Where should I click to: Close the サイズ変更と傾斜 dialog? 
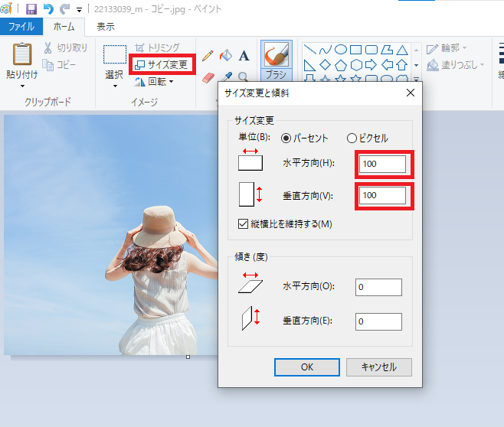pos(411,93)
